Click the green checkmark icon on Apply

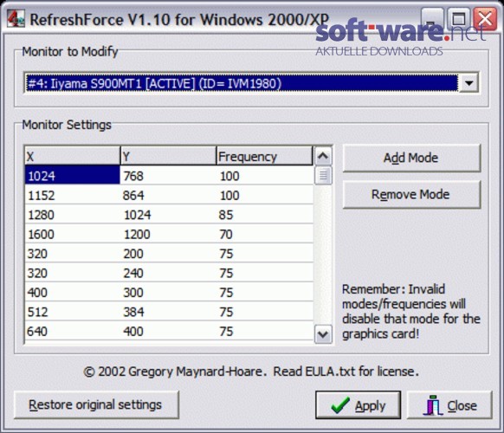pos(340,405)
